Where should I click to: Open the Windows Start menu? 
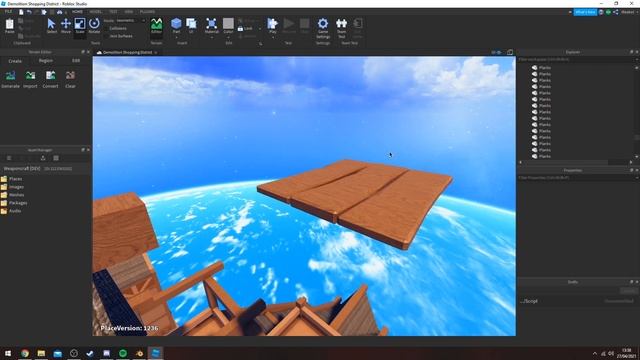point(8,353)
